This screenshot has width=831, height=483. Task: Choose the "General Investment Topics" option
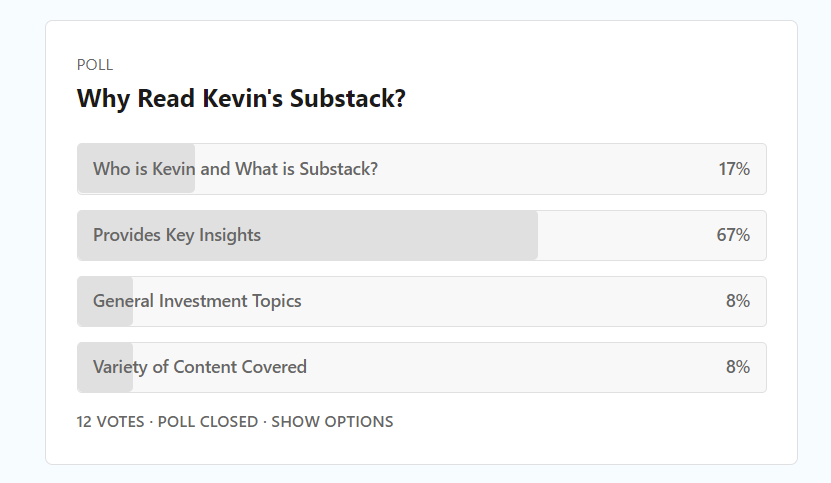click(422, 301)
